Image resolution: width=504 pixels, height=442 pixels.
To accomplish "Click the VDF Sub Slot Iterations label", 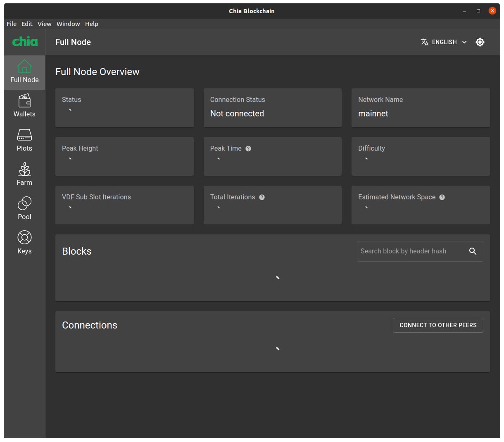I will [96, 197].
